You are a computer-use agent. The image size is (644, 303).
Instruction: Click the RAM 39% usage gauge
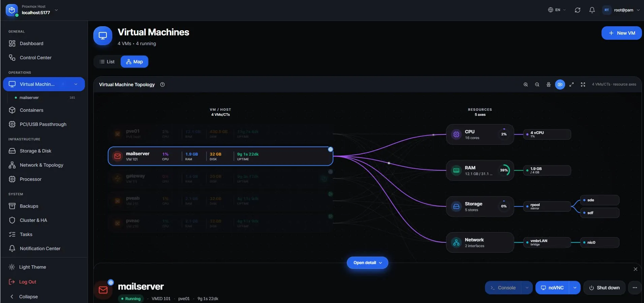click(x=504, y=170)
